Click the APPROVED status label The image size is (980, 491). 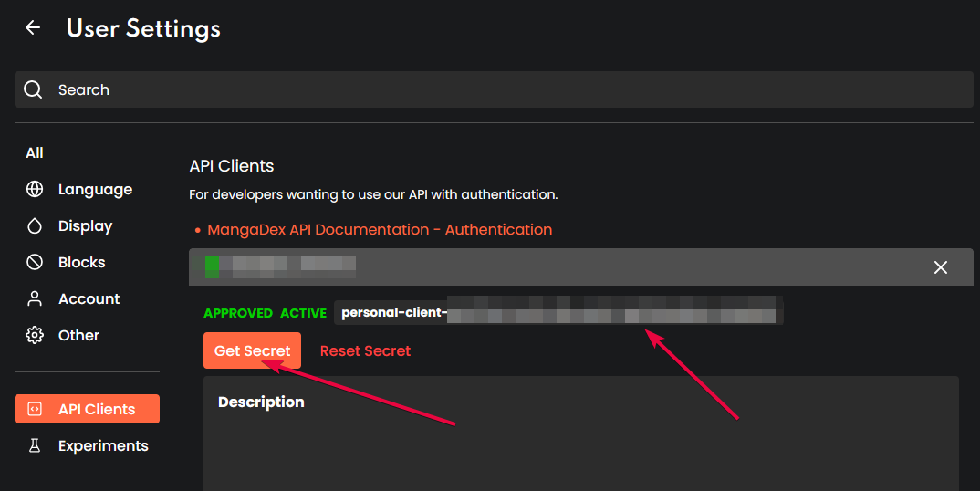[238, 313]
